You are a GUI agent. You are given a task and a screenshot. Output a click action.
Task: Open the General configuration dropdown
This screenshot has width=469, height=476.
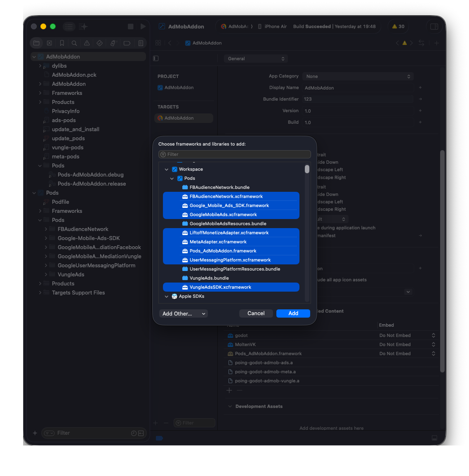255,59
